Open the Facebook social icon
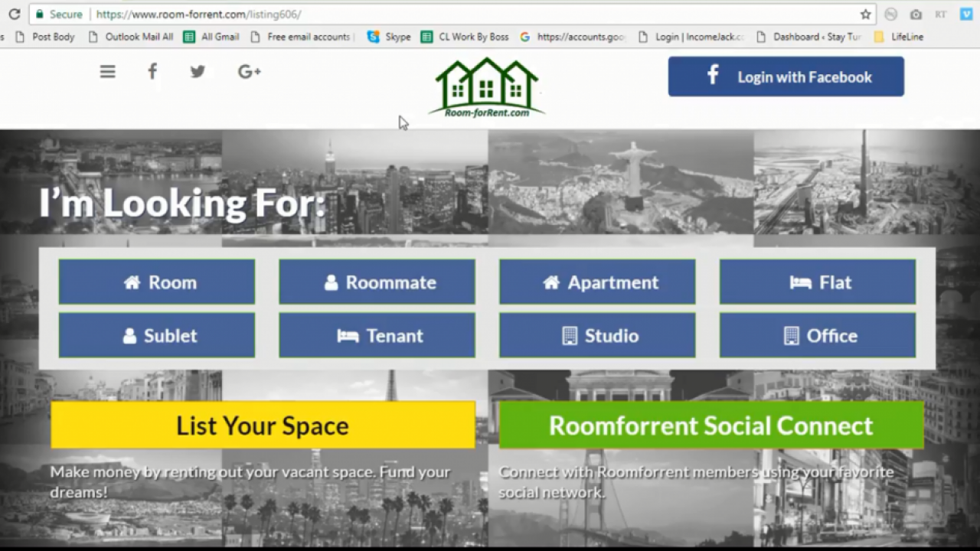980x551 pixels. 152,72
